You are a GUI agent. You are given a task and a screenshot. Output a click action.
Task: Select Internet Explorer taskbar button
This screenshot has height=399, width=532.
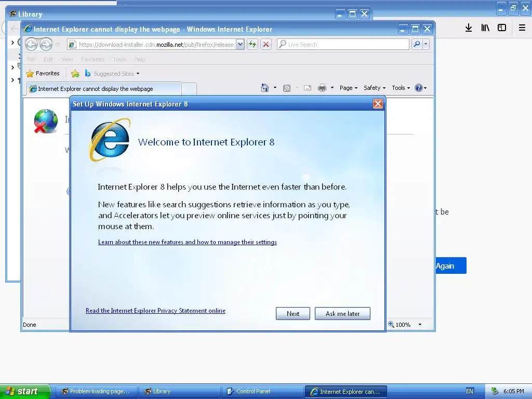click(x=345, y=391)
